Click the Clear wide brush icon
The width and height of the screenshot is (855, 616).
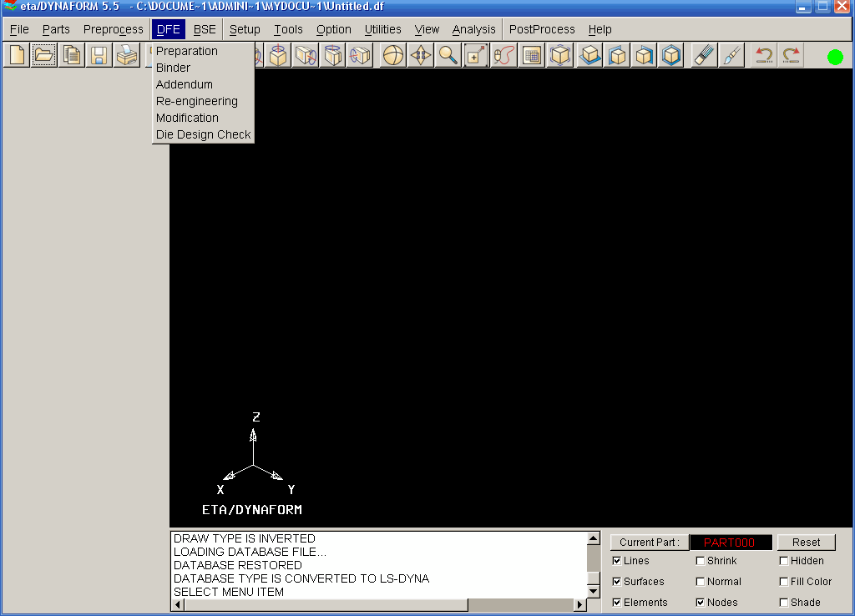(704, 55)
